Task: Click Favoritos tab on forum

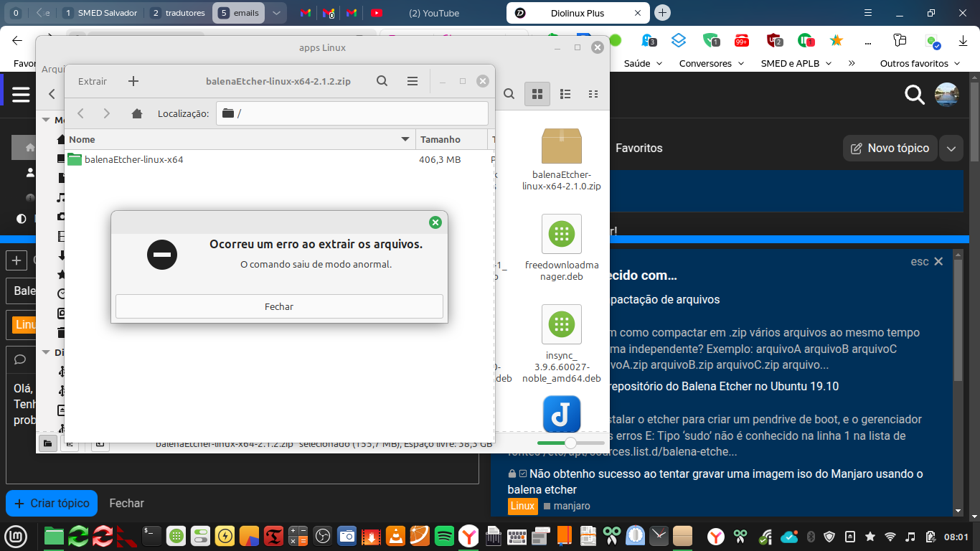Action: point(639,149)
